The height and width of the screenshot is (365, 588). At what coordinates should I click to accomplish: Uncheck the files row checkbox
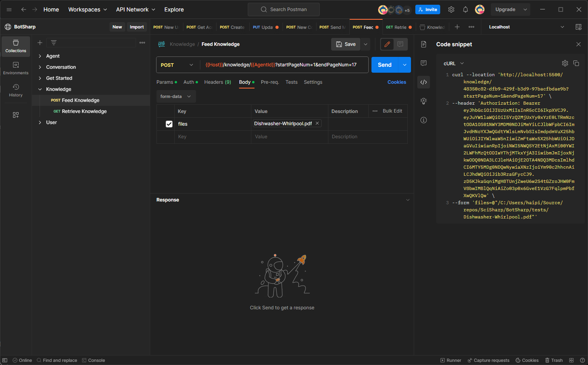(169, 124)
